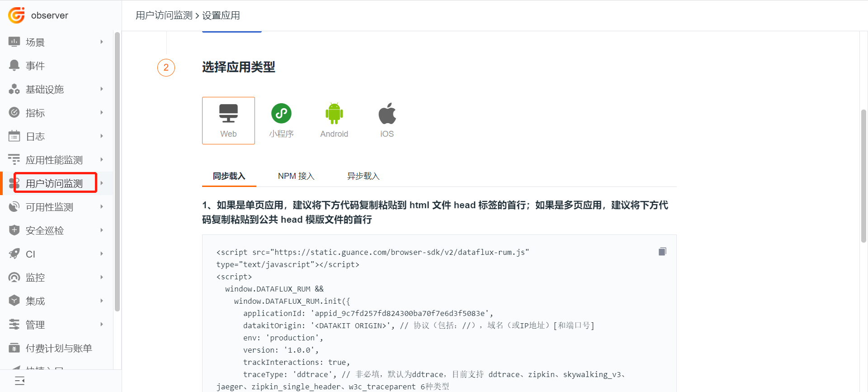868x392 pixels.
Task: Select the Web application type
Action: click(228, 120)
